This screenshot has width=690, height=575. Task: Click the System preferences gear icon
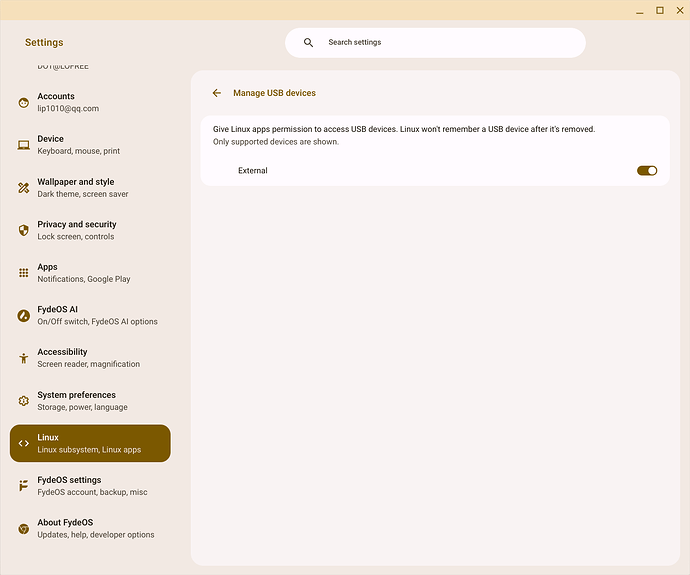[x=24, y=401]
